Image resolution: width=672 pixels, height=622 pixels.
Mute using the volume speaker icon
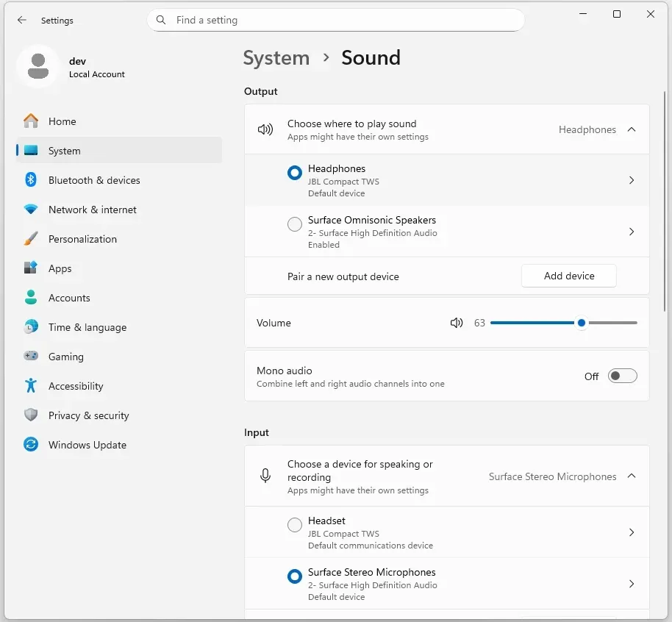(x=457, y=323)
